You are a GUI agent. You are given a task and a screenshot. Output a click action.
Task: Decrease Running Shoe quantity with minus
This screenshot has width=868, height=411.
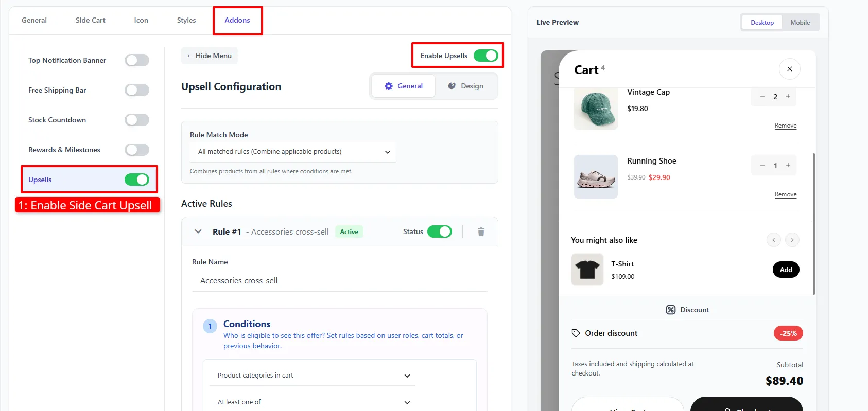(762, 165)
